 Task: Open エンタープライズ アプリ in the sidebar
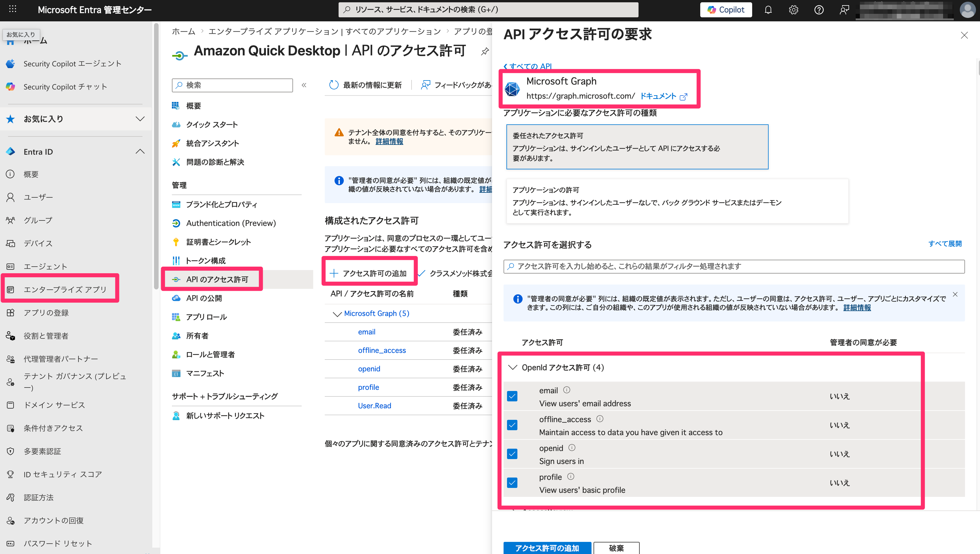click(x=65, y=290)
